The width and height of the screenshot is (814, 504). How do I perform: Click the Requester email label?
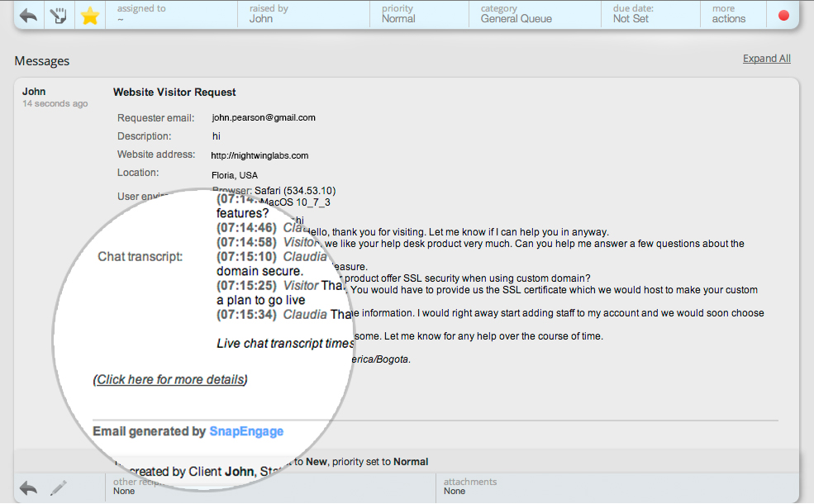[x=155, y=118]
